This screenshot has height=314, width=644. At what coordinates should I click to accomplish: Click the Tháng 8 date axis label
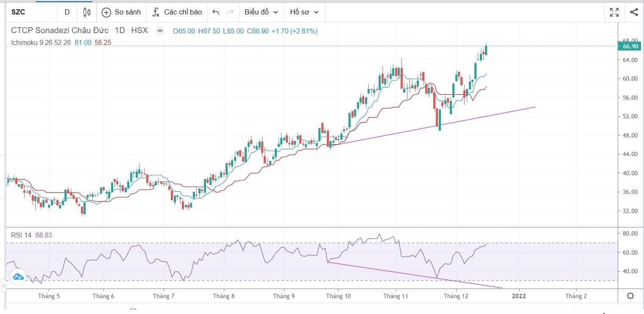(x=224, y=296)
